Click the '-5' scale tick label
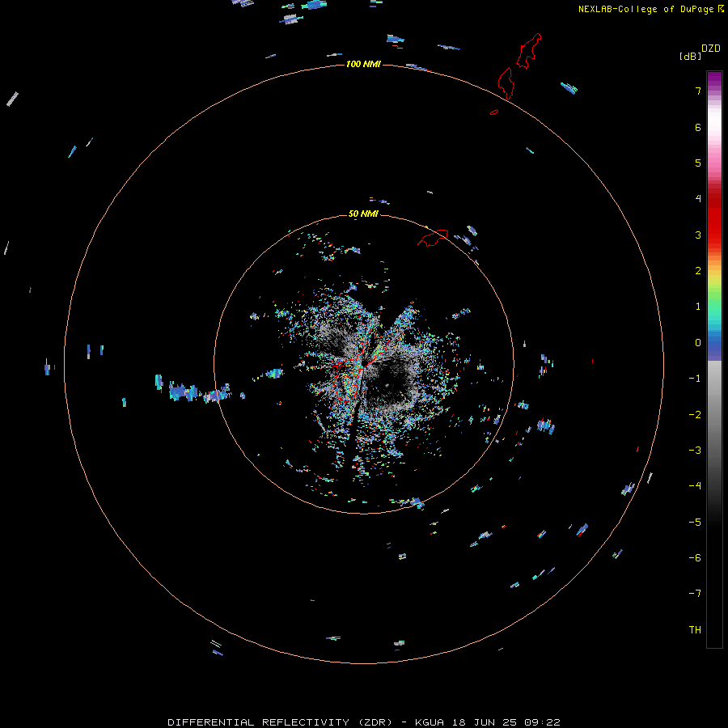The height and width of the screenshot is (728, 728). point(695,523)
